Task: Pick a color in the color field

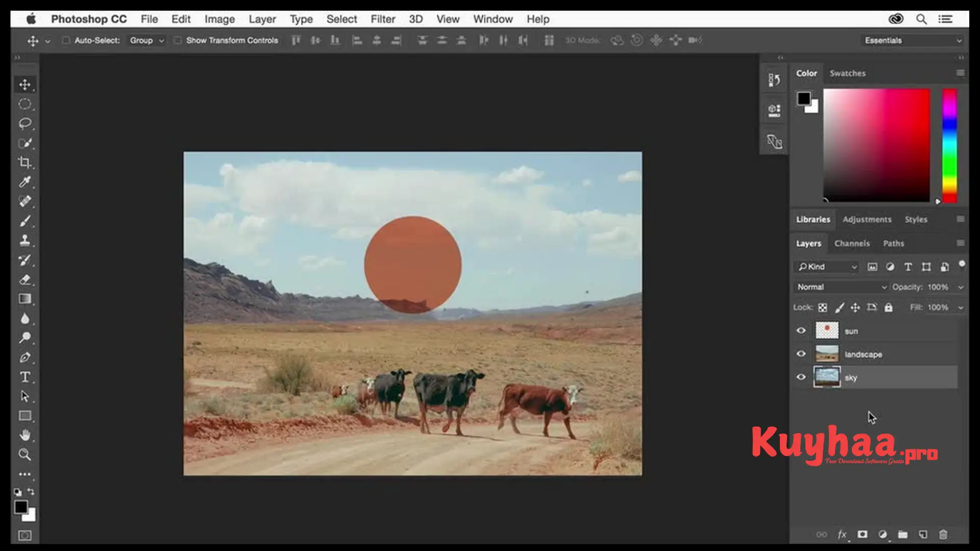Action: (x=876, y=145)
